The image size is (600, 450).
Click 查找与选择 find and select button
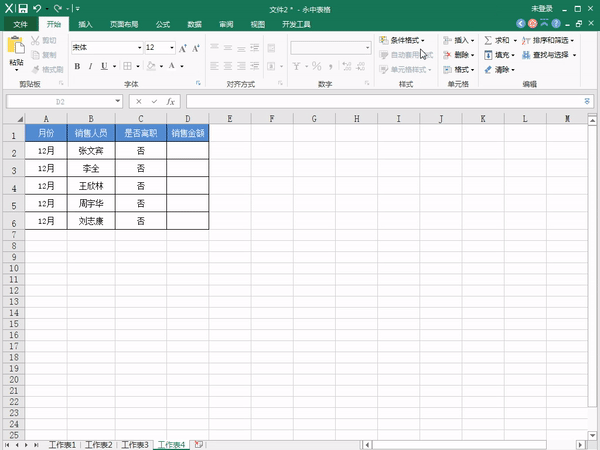point(549,55)
